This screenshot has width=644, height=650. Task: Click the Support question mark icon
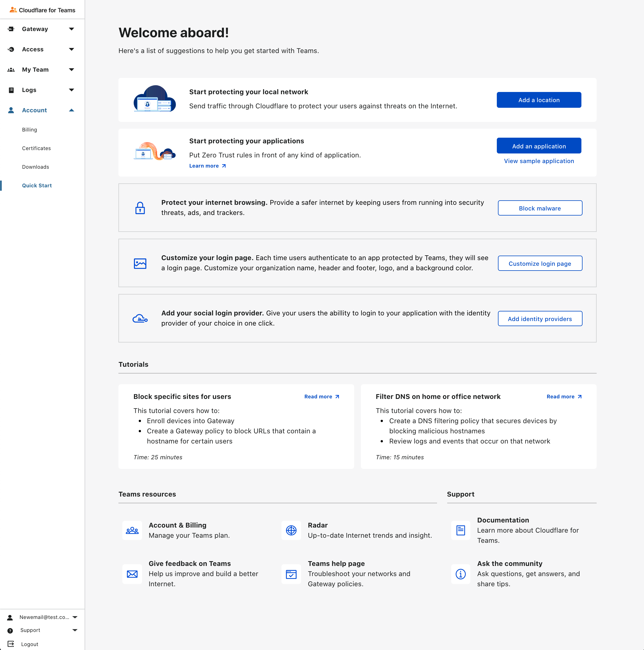pyautogui.click(x=10, y=631)
